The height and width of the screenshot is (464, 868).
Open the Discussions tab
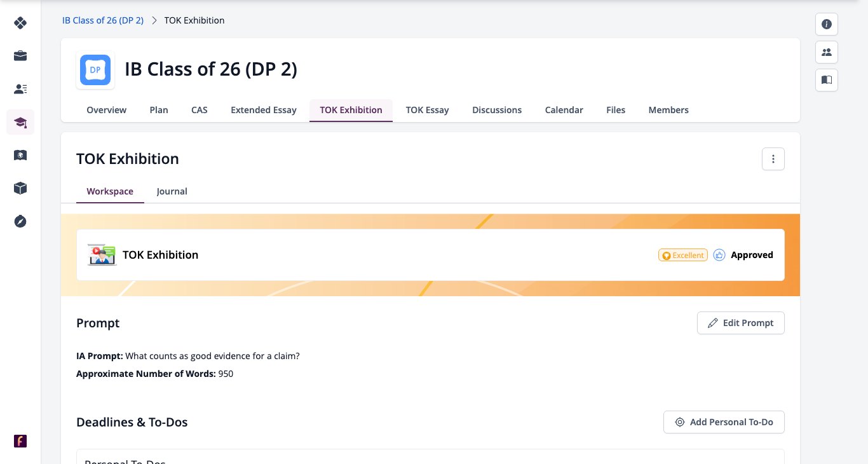[x=497, y=110]
